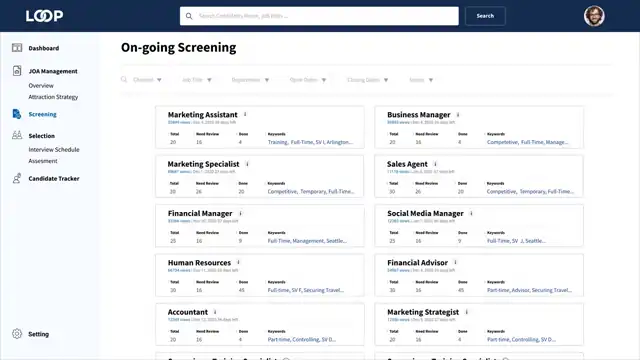Click info icon next to Marketing Specialist

tap(247, 164)
